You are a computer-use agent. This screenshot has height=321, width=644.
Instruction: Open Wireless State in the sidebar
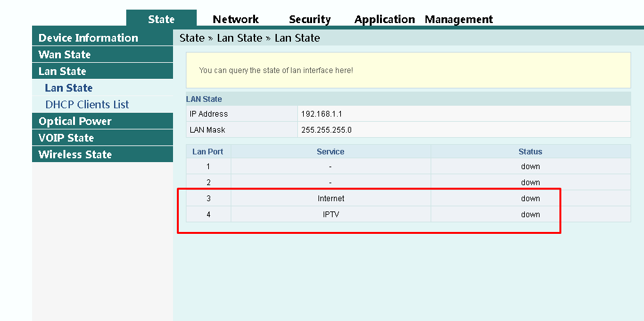pos(75,154)
